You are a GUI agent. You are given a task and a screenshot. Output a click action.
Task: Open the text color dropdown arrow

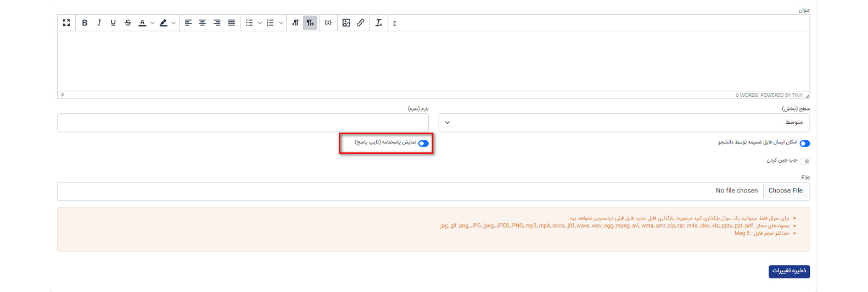point(153,23)
